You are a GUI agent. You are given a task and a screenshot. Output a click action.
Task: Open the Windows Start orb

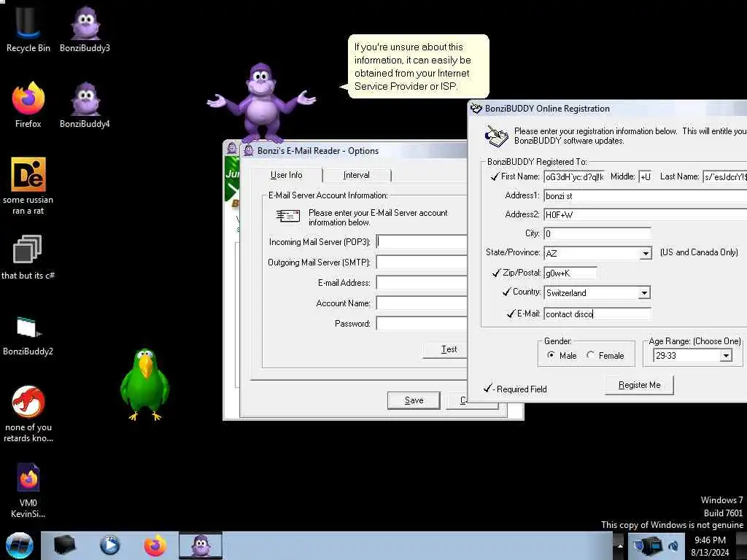(20, 545)
